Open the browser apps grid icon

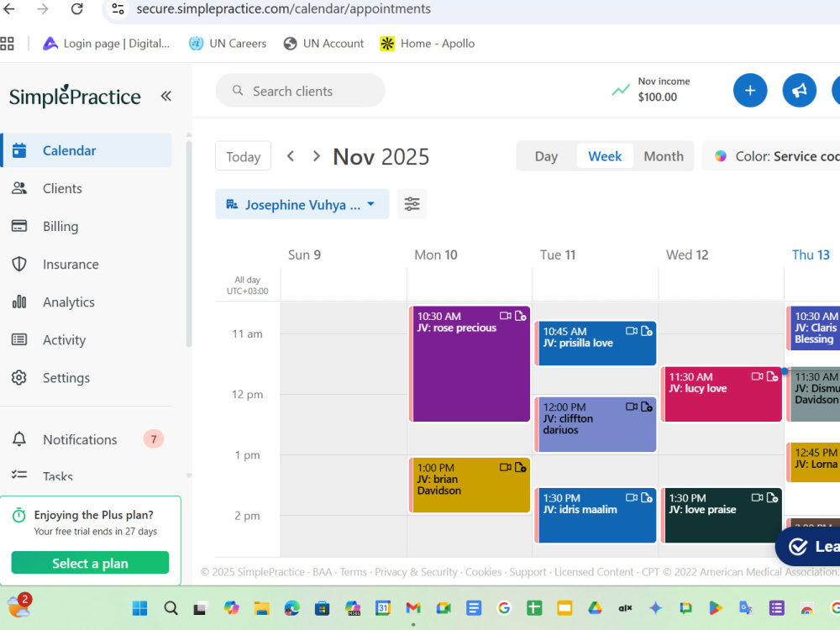[x=7, y=44]
